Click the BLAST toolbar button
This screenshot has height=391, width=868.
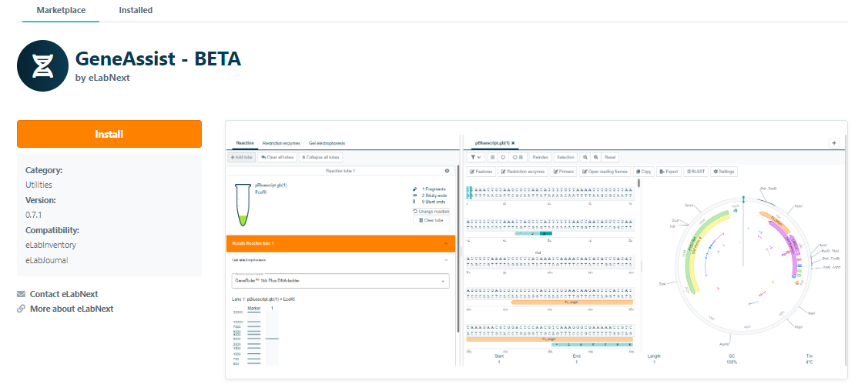coord(695,172)
